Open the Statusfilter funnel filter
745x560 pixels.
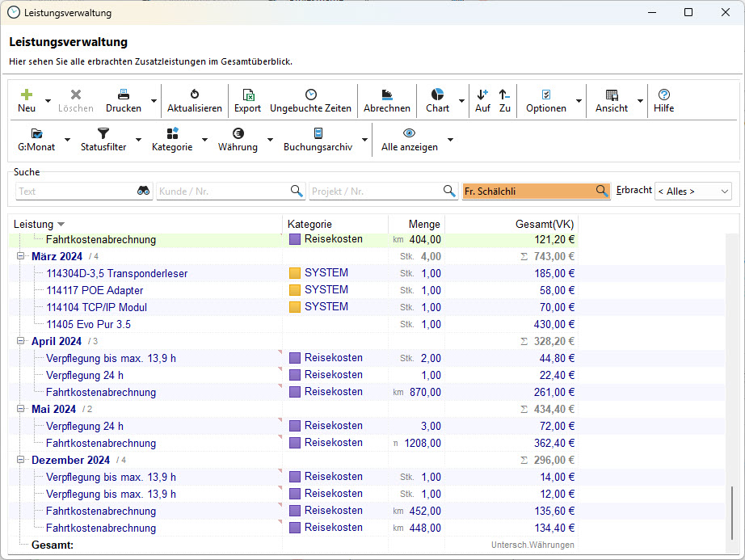click(x=103, y=133)
